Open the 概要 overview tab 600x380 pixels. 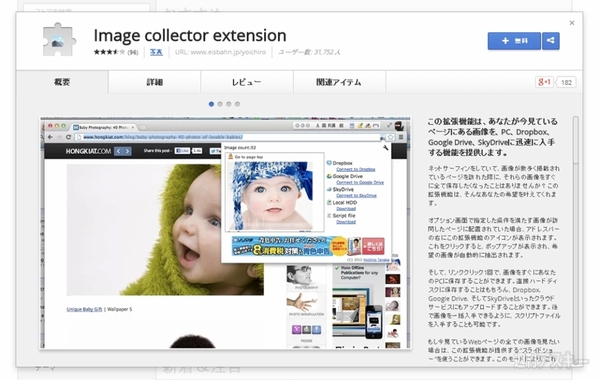click(62, 82)
